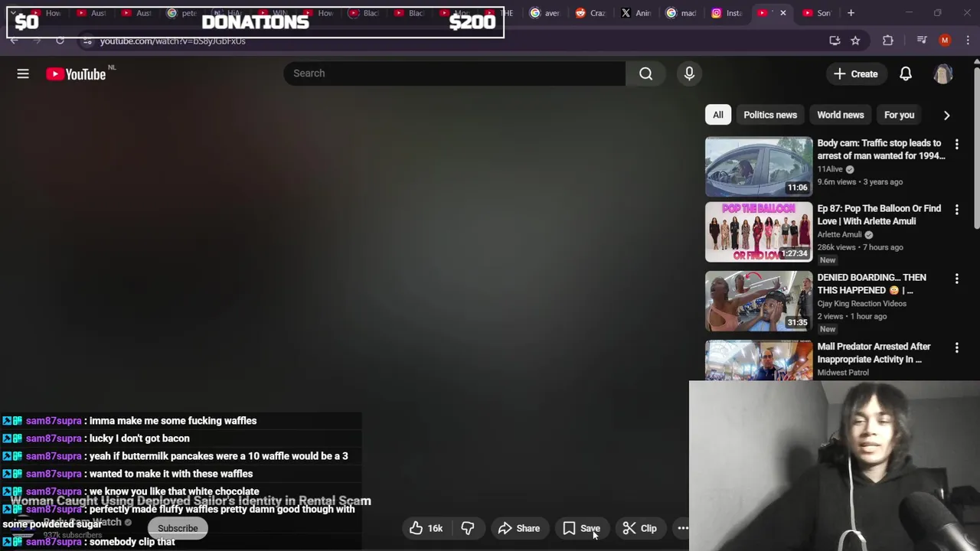Start voice search with microphone icon
This screenshot has width=980, height=551.
689,73
